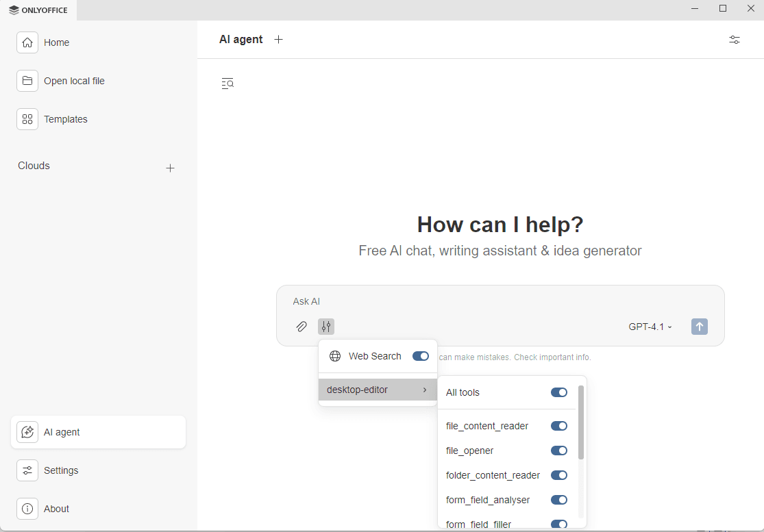
Task: Open the chat search icon
Action: click(227, 83)
